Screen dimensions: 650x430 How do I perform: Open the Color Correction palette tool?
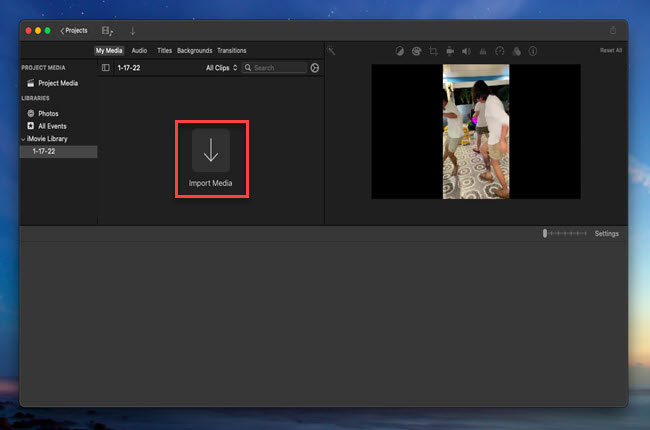(417, 51)
